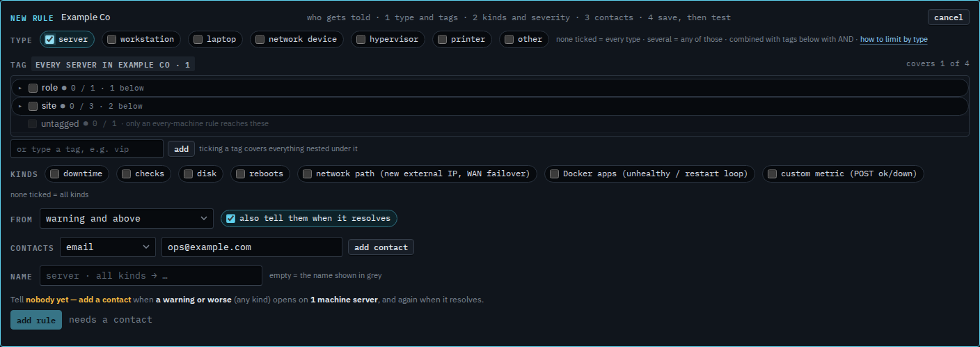
Task: Enable the reboots kind
Action: click(x=240, y=174)
